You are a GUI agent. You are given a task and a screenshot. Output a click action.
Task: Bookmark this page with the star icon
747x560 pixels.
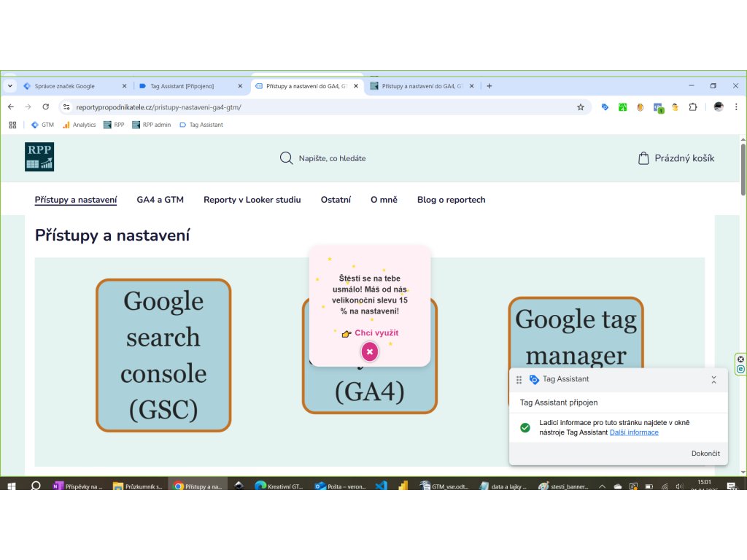581,107
